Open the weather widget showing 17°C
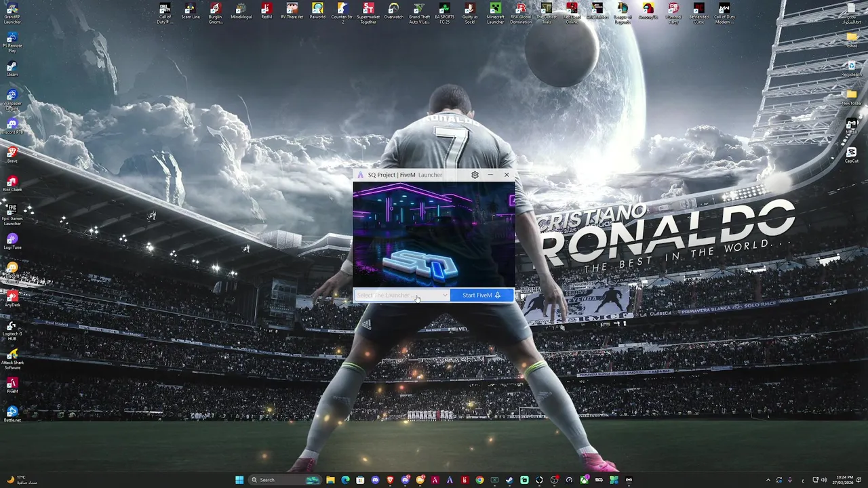 tap(22, 480)
